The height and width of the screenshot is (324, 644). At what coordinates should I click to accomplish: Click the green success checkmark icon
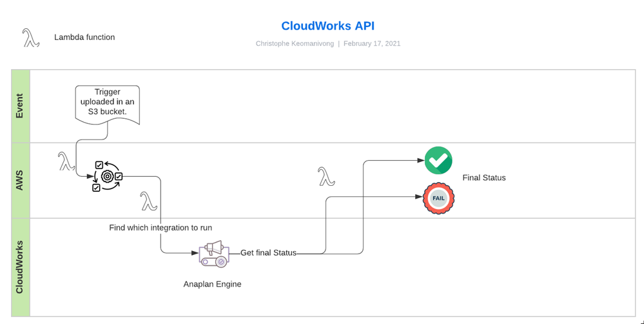click(x=438, y=160)
